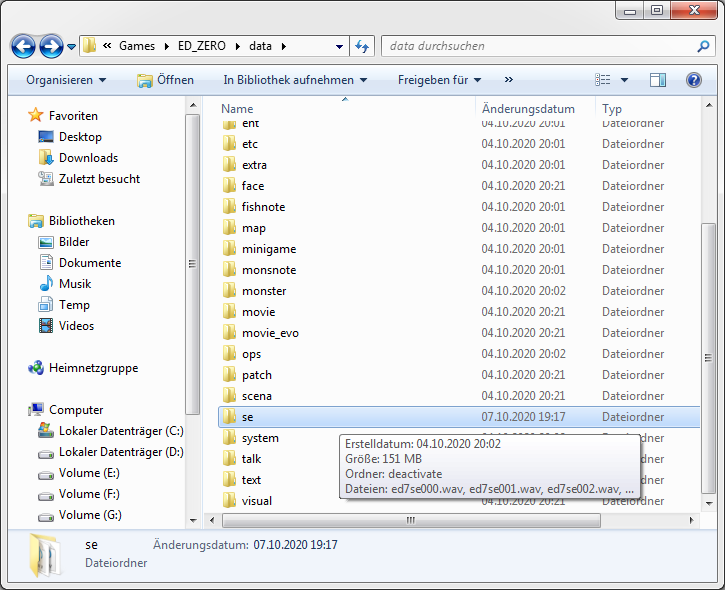725x590 pixels.
Task: Open Heimnetzgruppe in the navigation pane
Action: [x=93, y=368]
